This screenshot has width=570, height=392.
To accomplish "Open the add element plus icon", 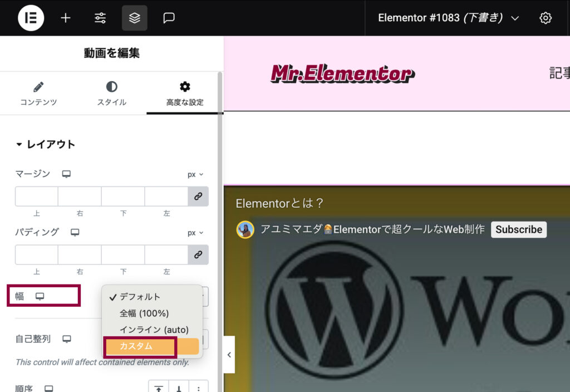I will [66, 18].
